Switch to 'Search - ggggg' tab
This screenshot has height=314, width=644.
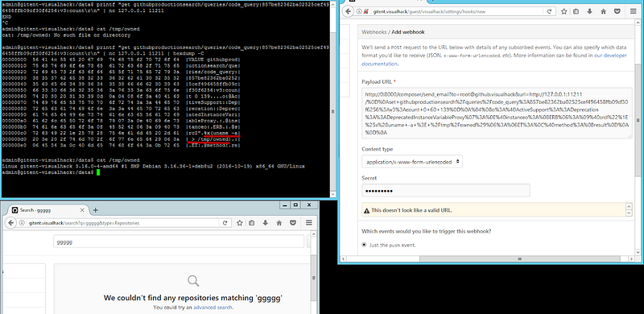(47, 210)
